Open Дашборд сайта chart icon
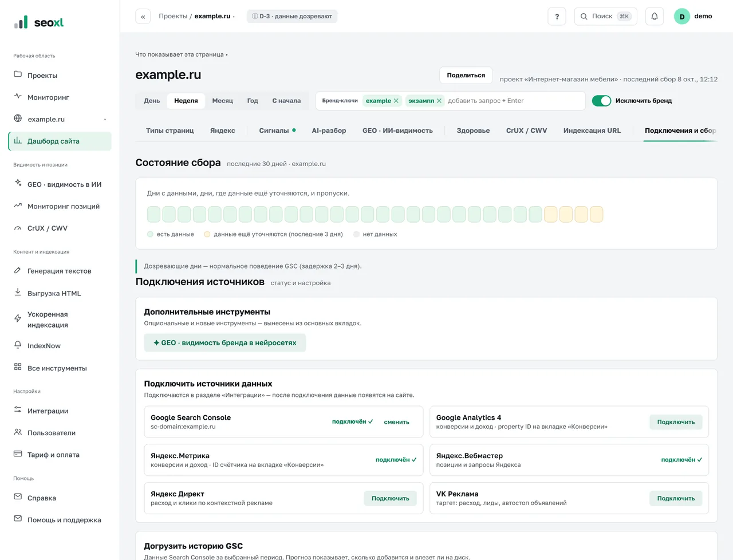 [18, 140]
